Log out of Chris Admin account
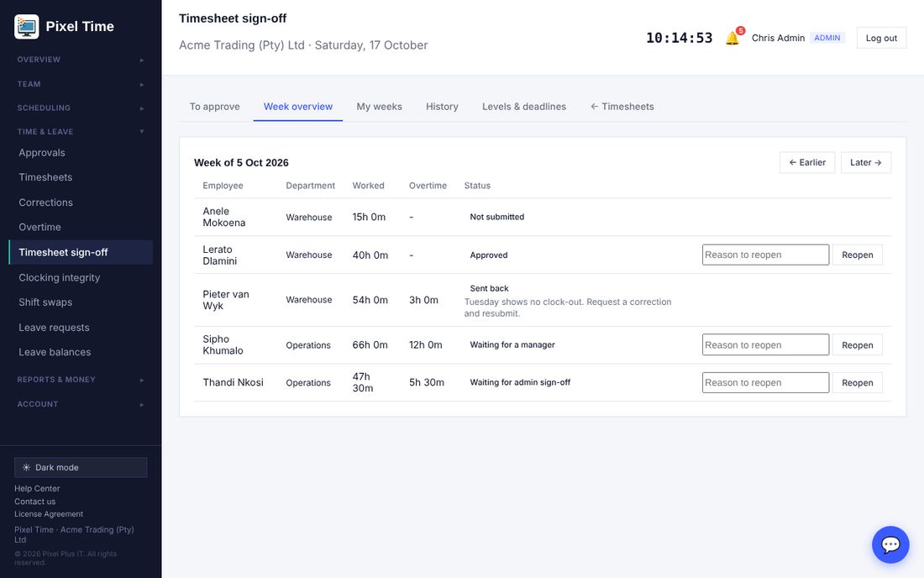The height and width of the screenshot is (578, 924). pos(881,39)
